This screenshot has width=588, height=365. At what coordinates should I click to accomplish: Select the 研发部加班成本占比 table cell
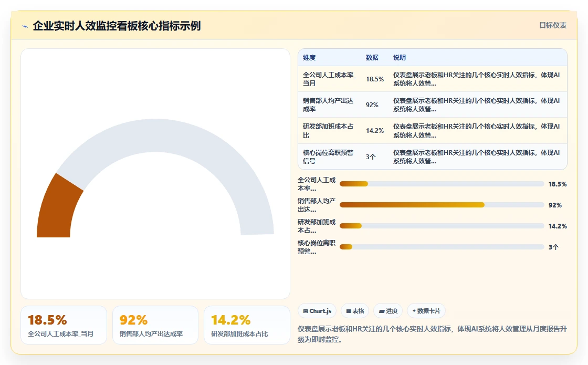(330, 131)
